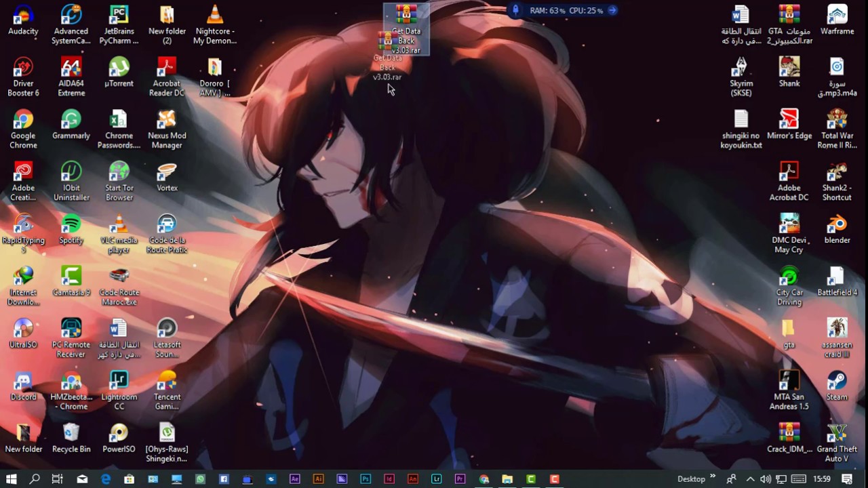Image resolution: width=868 pixels, height=488 pixels.
Task: Launch Photoshop from the taskbar
Action: (x=366, y=479)
